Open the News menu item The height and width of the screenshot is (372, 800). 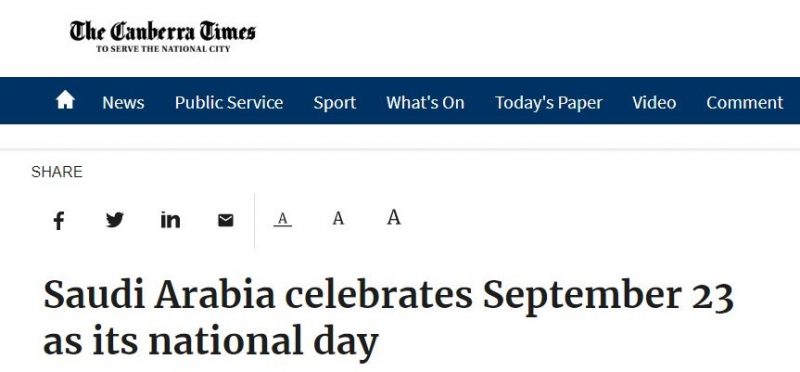[x=123, y=103]
